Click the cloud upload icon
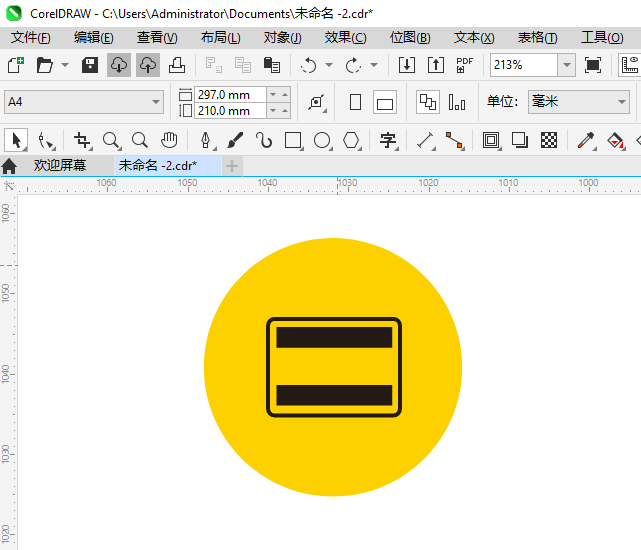The width and height of the screenshot is (641, 550). click(x=148, y=65)
